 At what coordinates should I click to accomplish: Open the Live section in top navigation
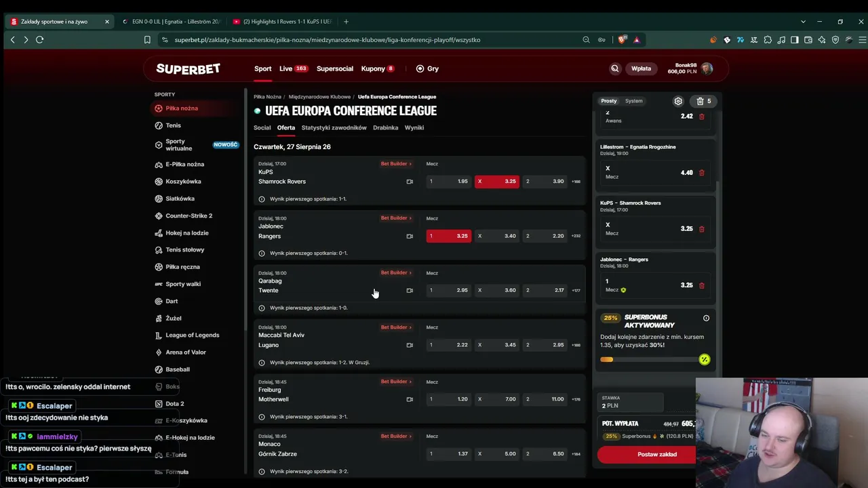[x=293, y=68]
